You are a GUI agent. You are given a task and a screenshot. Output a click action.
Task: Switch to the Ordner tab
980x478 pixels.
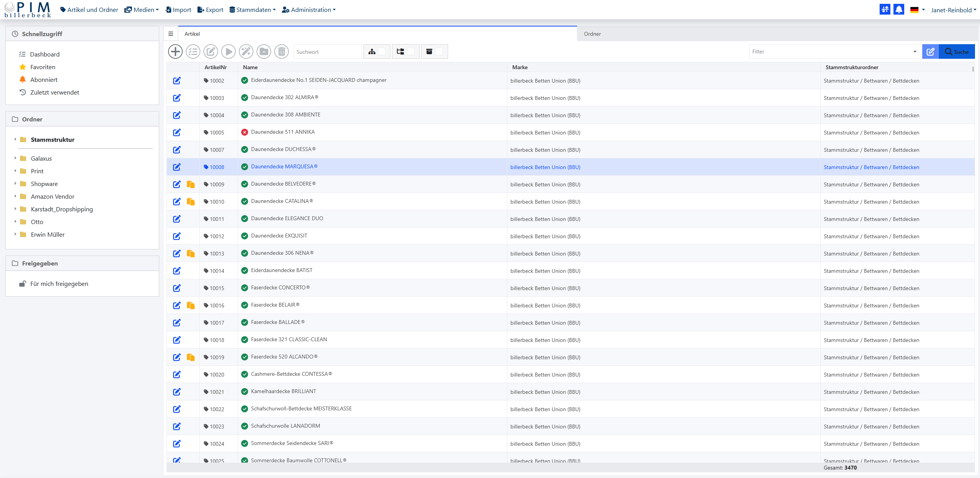tap(592, 34)
